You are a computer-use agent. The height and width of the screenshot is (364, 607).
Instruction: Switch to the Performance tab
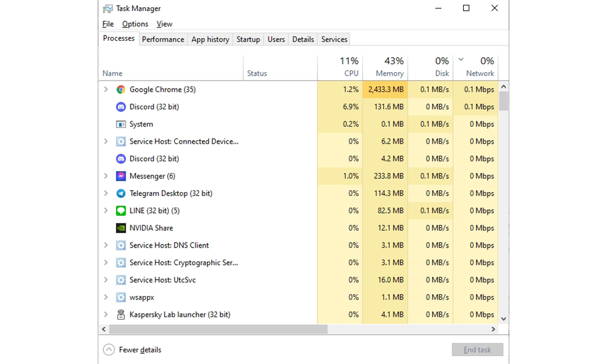point(163,39)
